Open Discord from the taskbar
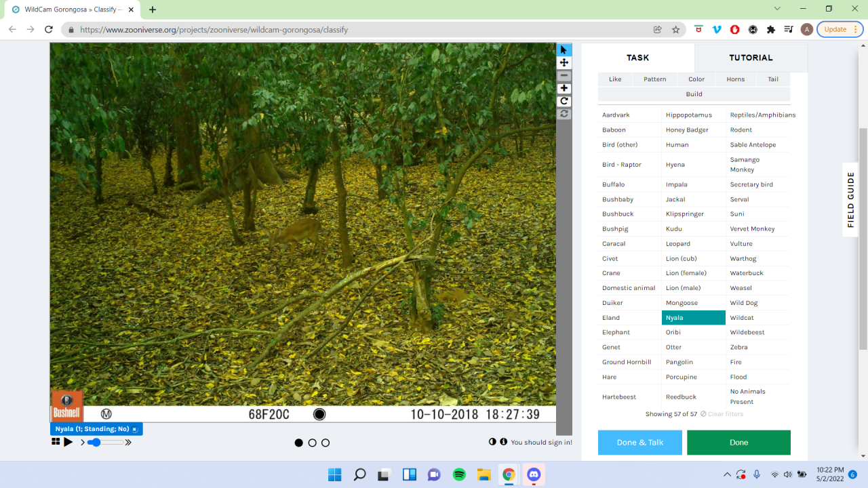The height and width of the screenshot is (488, 868). (x=534, y=474)
